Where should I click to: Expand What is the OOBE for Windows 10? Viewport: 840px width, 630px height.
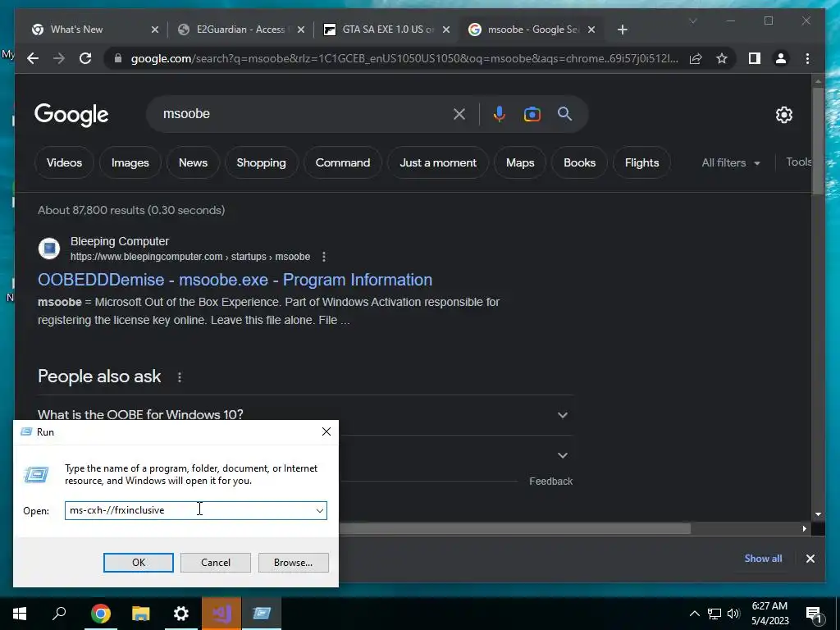pyautogui.click(x=305, y=414)
